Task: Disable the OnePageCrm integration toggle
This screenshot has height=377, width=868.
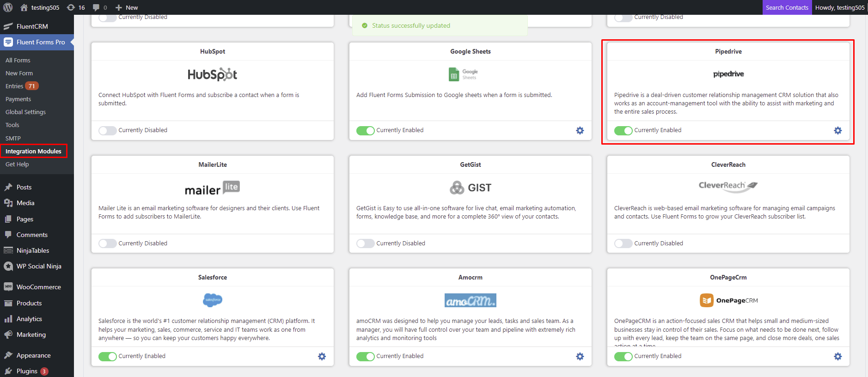Action: tap(623, 357)
